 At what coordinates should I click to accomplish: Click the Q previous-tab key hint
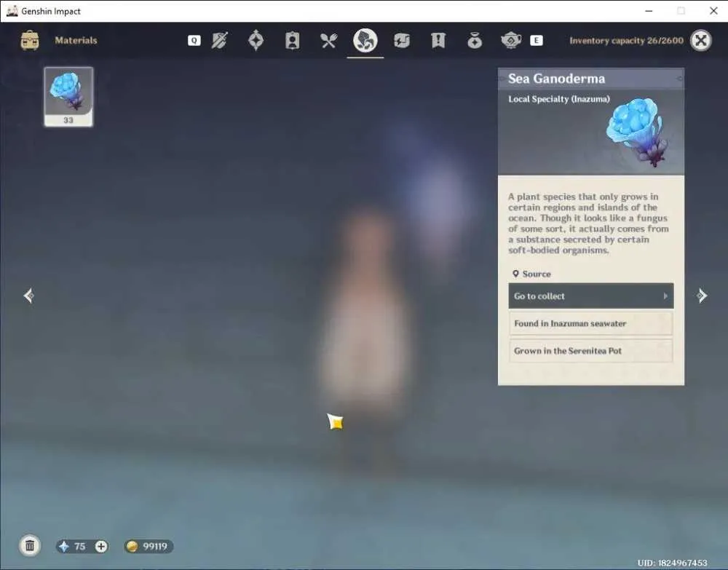[x=194, y=40]
